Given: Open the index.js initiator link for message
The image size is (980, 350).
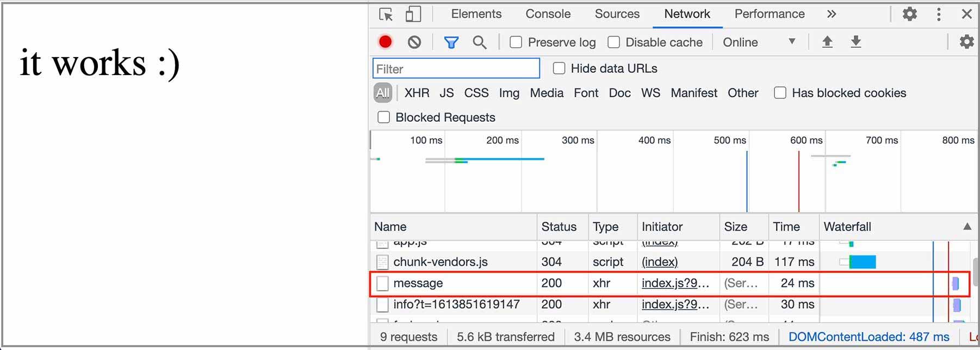Looking at the screenshot, I should 675,283.
